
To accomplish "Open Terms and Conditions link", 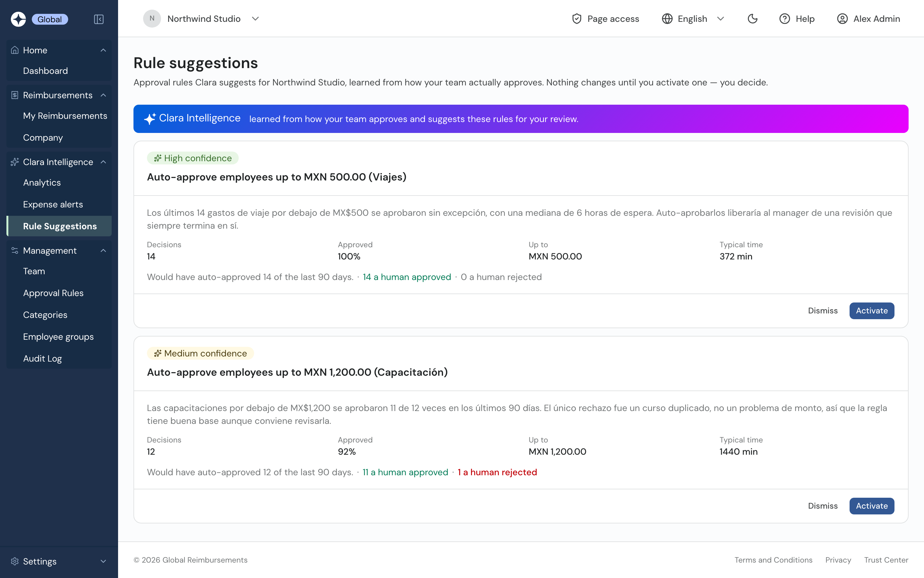I will tap(774, 560).
